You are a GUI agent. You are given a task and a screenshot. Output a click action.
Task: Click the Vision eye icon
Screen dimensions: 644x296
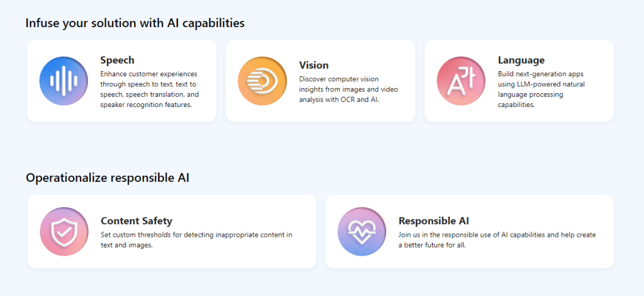point(262,81)
